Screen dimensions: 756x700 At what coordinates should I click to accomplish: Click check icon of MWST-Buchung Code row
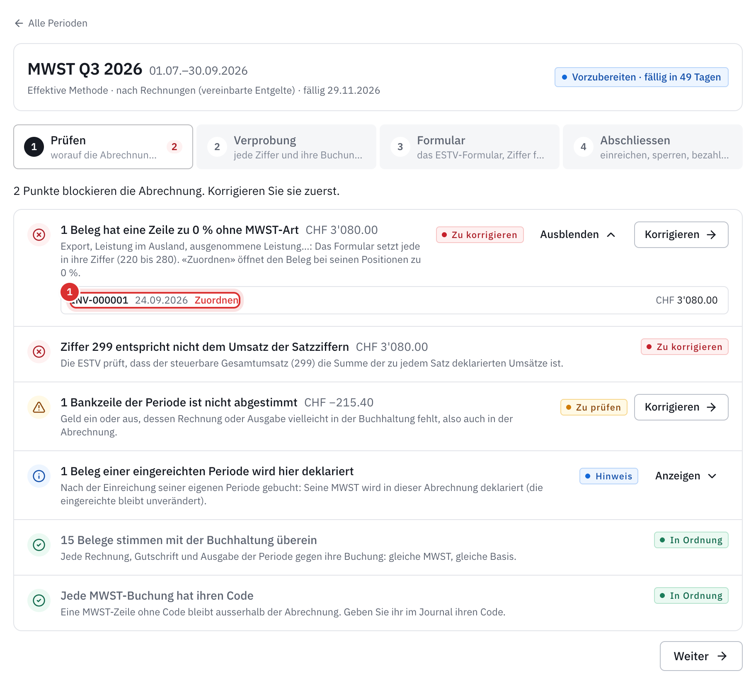(39, 600)
